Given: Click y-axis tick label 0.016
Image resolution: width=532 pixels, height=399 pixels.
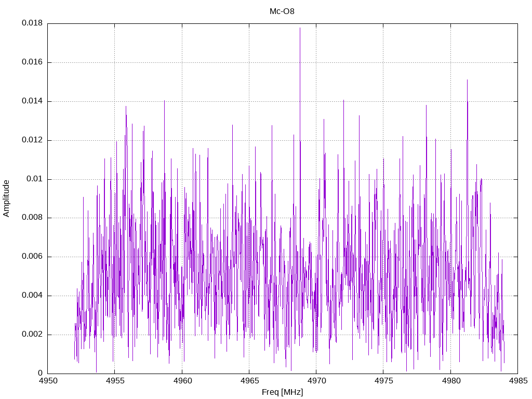Looking at the screenshot, I should tap(32, 62).
